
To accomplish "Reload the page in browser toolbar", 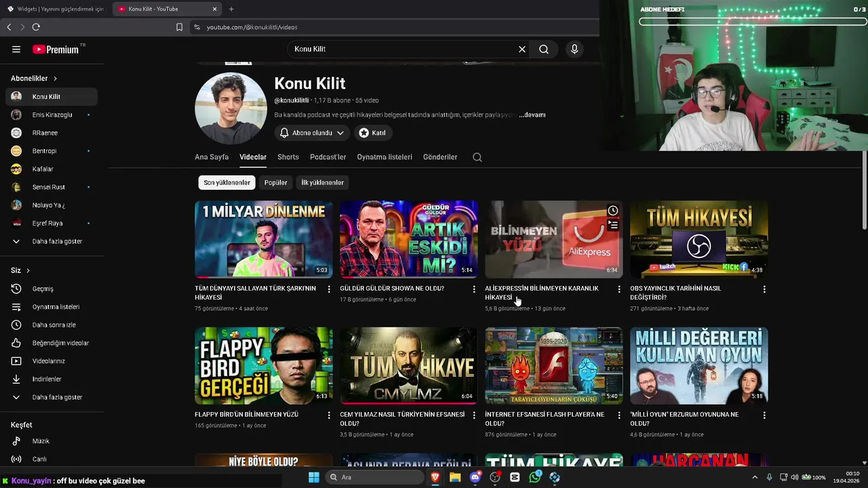I will (x=36, y=27).
